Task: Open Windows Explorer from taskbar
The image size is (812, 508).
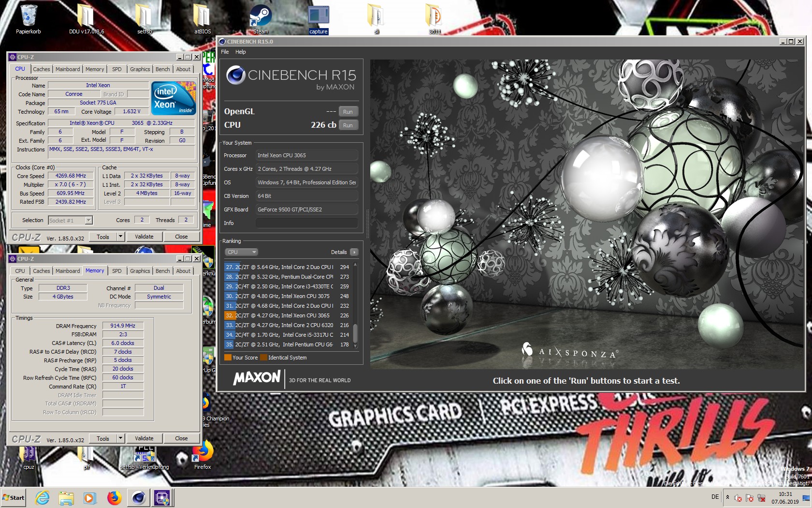Action: (x=66, y=497)
